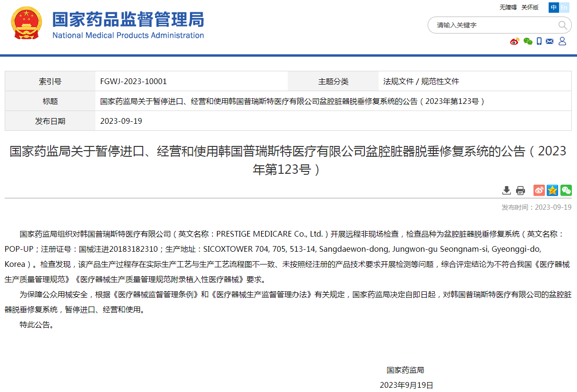Share article to QQ Zone star icon

pyautogui.click(x=552, y=190)
